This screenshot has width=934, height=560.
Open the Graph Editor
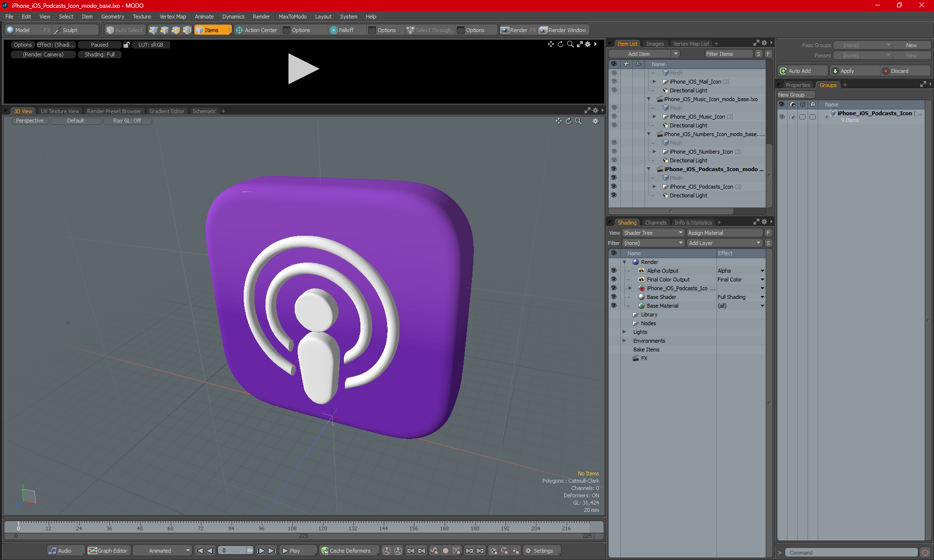click(108, 551)
